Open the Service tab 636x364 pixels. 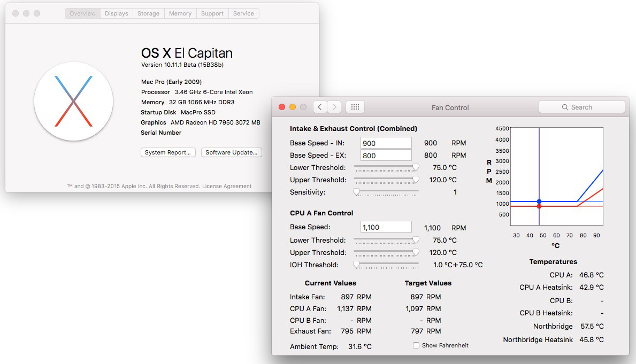[243, 13]
